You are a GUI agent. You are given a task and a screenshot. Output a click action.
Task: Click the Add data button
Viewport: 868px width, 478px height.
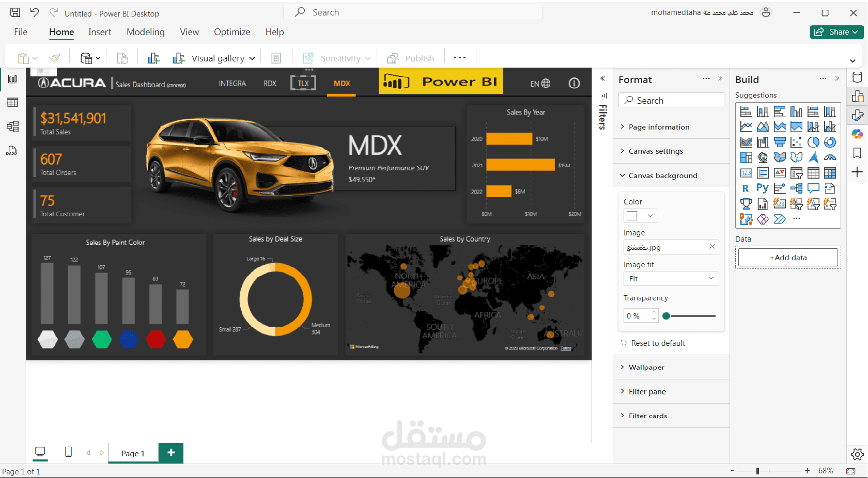tap(788, 257)
